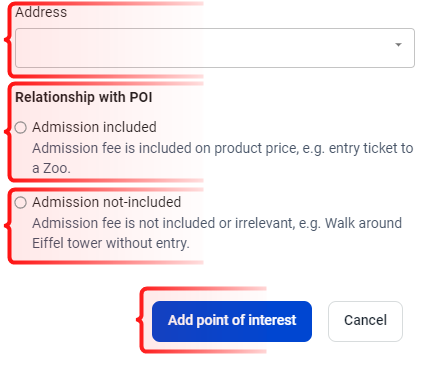Viewport: 431px width, 369px height.
Task: Click the Add point of interest button
Action: pos(232,321)
